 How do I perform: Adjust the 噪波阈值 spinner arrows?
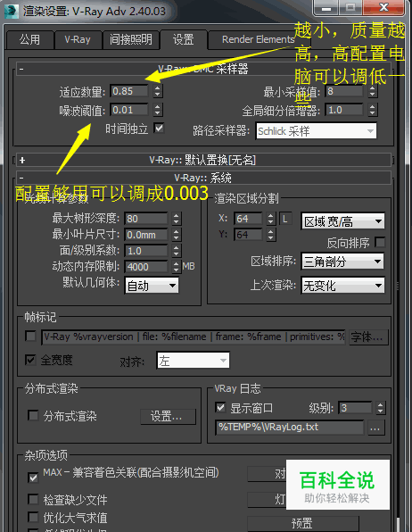(157, 110)
